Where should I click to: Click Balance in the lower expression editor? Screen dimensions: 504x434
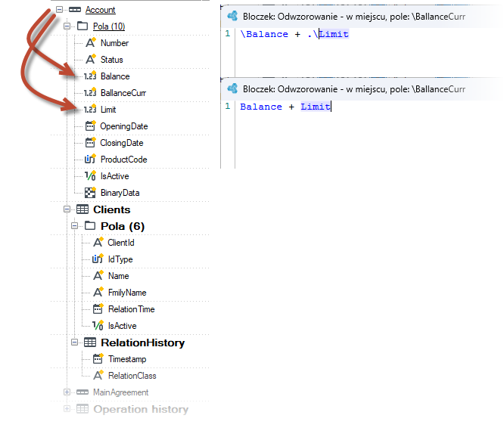261,107
